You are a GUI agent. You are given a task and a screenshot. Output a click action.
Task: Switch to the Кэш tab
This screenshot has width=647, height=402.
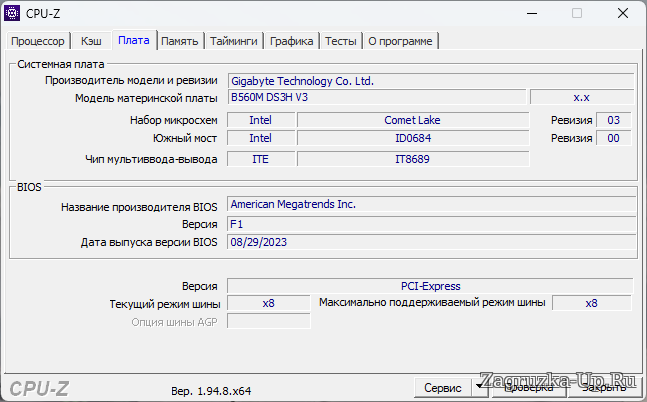pos(91,41)
